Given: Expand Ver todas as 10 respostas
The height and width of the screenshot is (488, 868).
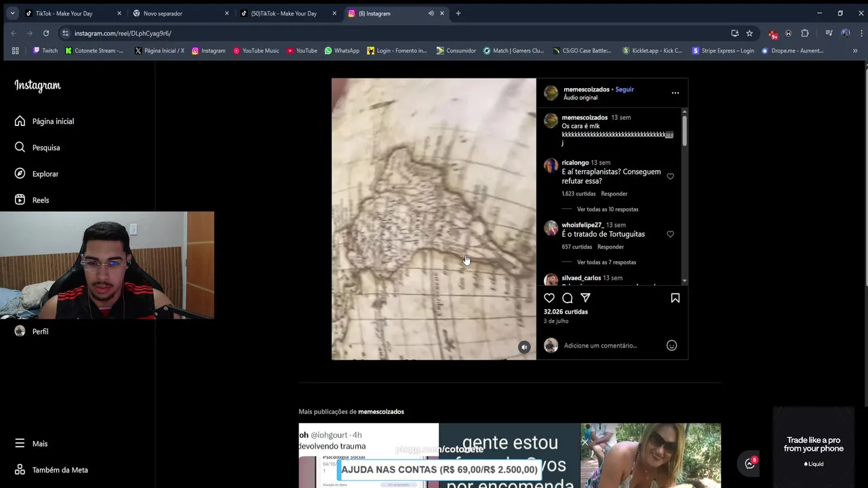Looking at the screenshot, I should [608, 209].
